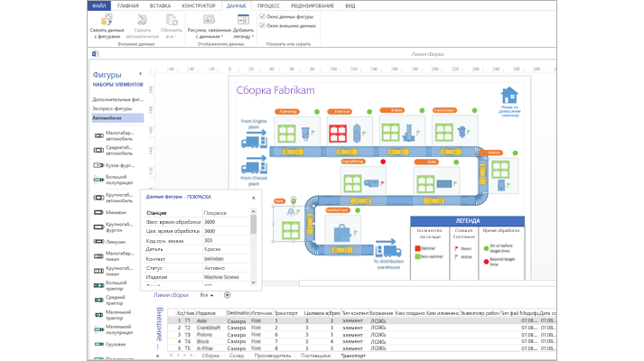Image resolution: width=644 pixels, height=361 pixels.
Task: Select Грузовик shape
Action: coord(109,344)
